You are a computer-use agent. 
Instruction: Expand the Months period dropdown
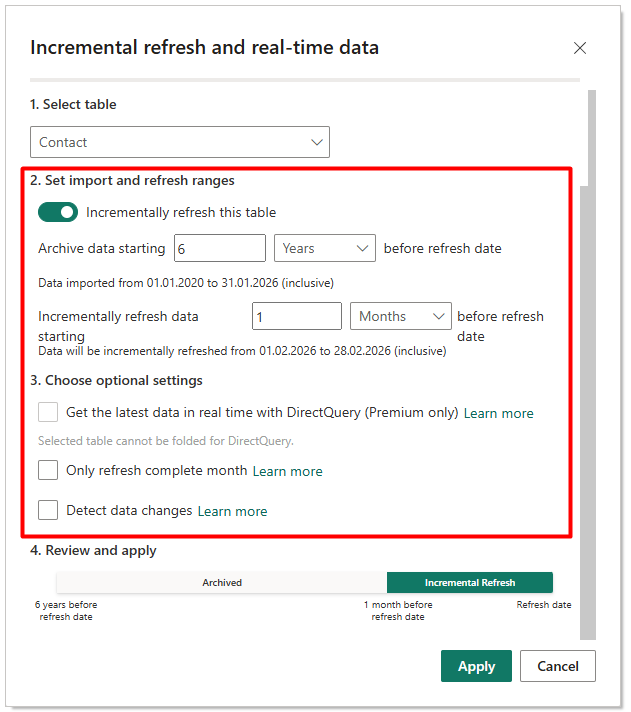click(400, 316)
